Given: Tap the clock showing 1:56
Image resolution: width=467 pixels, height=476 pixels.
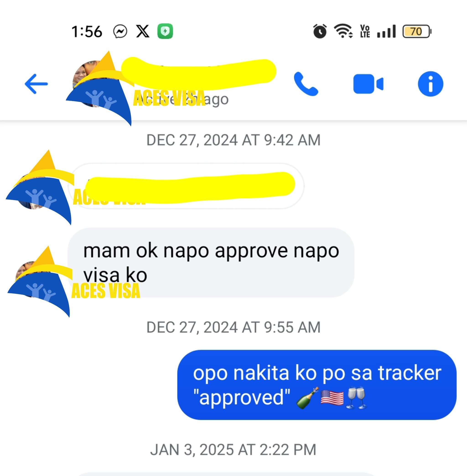Looking at the screenshot, I should pos(87,32).
